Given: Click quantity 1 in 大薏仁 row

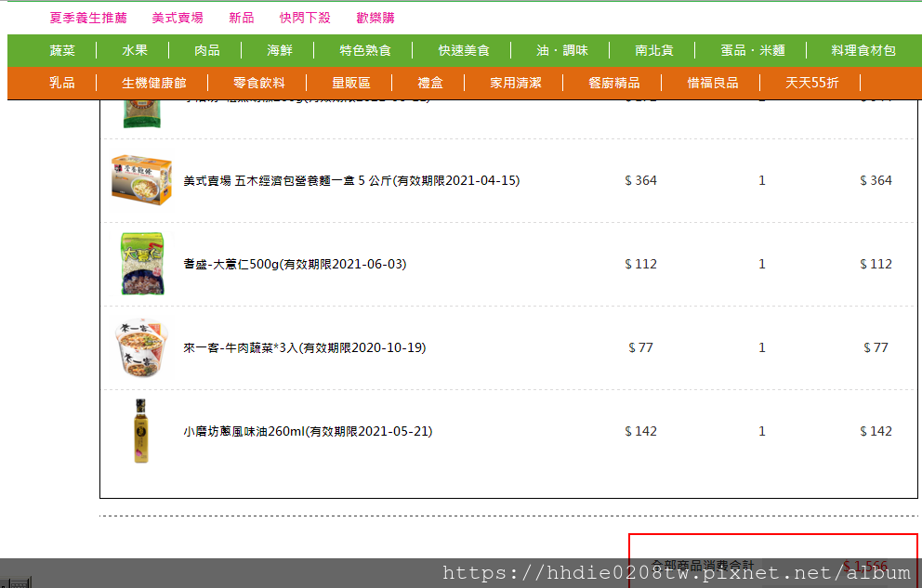Looking at the screenshot, I should coord(762,265).
